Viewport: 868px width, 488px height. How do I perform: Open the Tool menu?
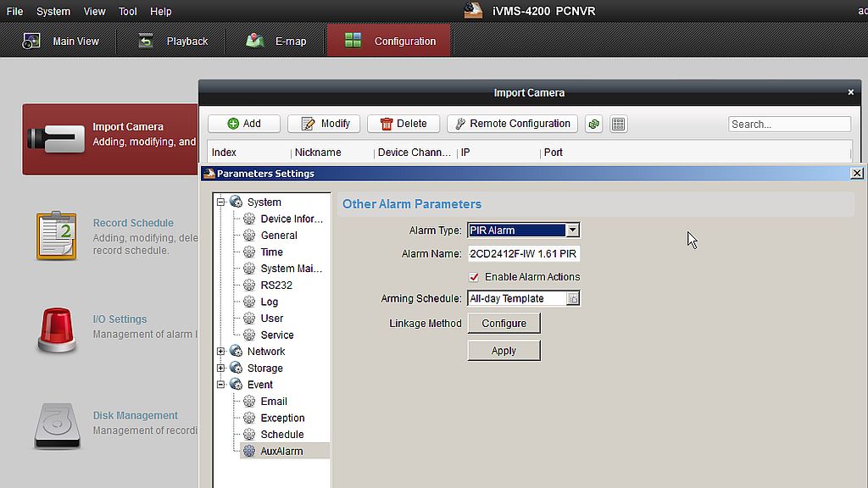click(127, 11)
